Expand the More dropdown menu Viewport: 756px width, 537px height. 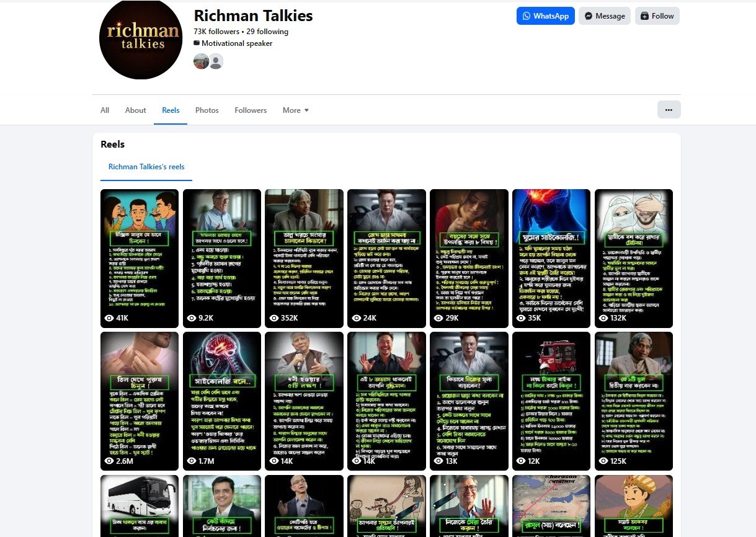coord(295,110)
